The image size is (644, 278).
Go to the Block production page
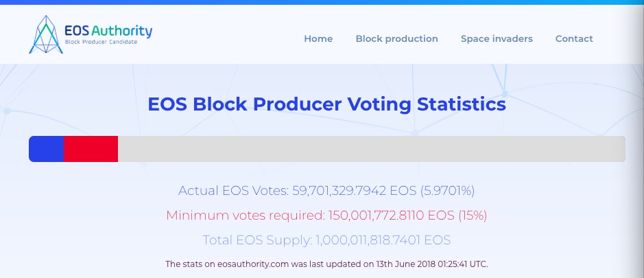coord(396,38)
